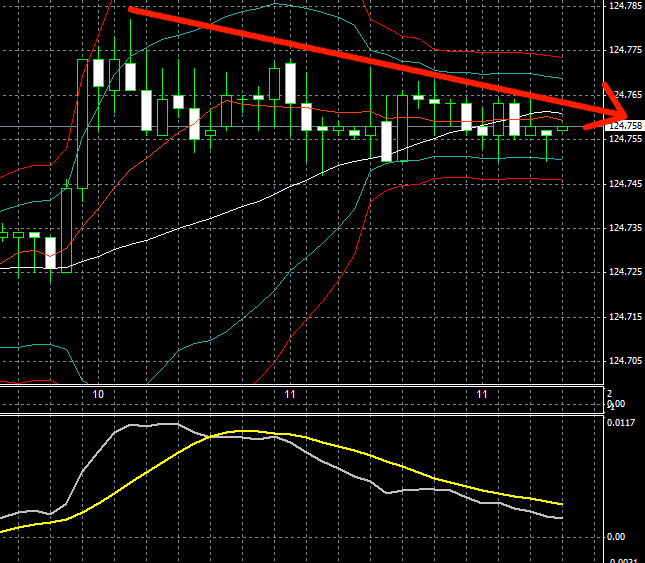Click the 0.00 level label in bottom oscillator panel
Screen dimensions: 645x563
[x=616, y=537]
